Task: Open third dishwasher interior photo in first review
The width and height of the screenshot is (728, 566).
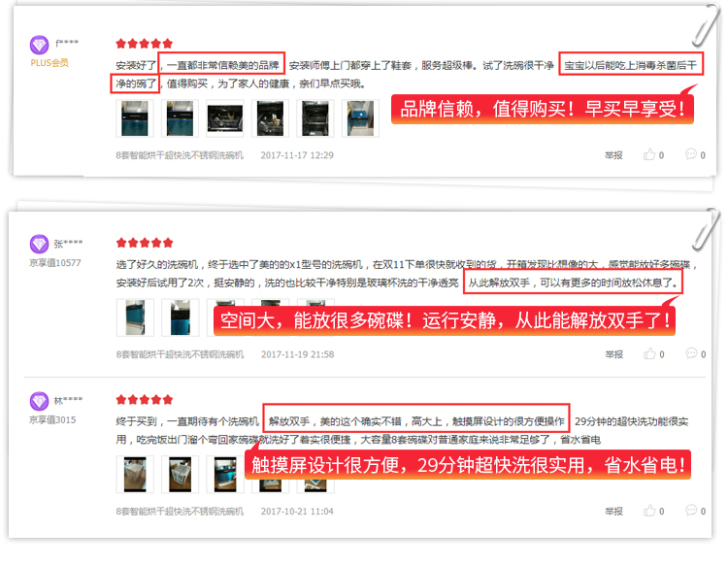Action: tap(225, 118)
